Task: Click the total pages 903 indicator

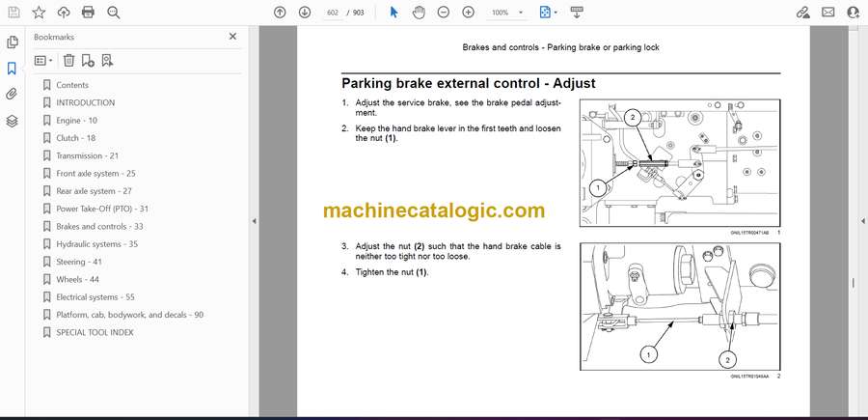Action: click(358, 13)
